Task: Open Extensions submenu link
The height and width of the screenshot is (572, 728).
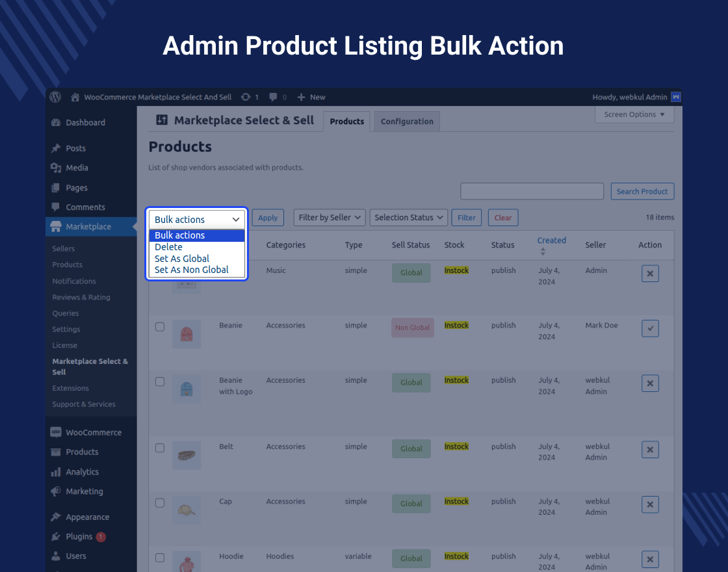Action: (x=71, y=388)
